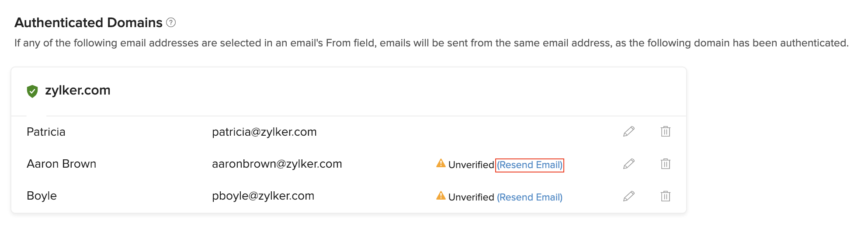Edit Patricia's email address entry

pos(628,131)
